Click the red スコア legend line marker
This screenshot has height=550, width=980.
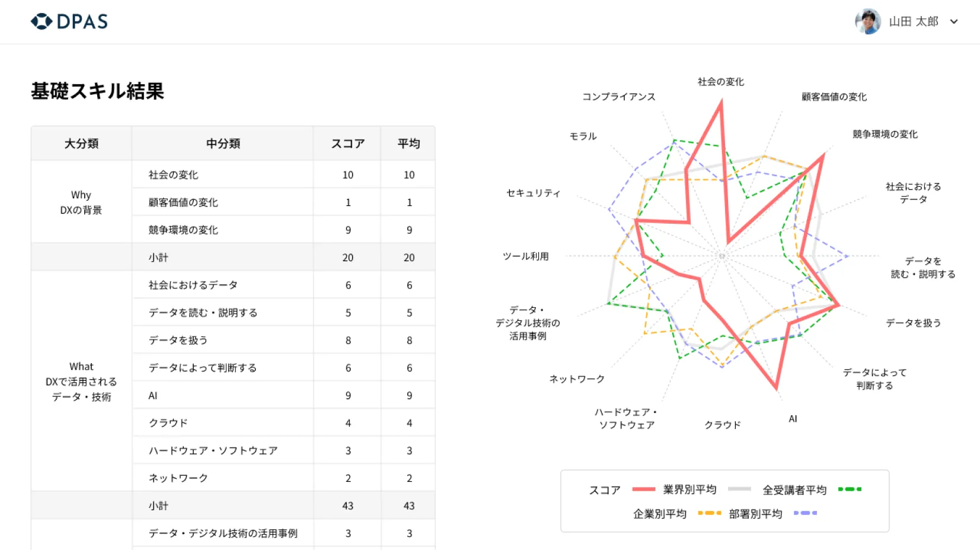tap(643, 489)
